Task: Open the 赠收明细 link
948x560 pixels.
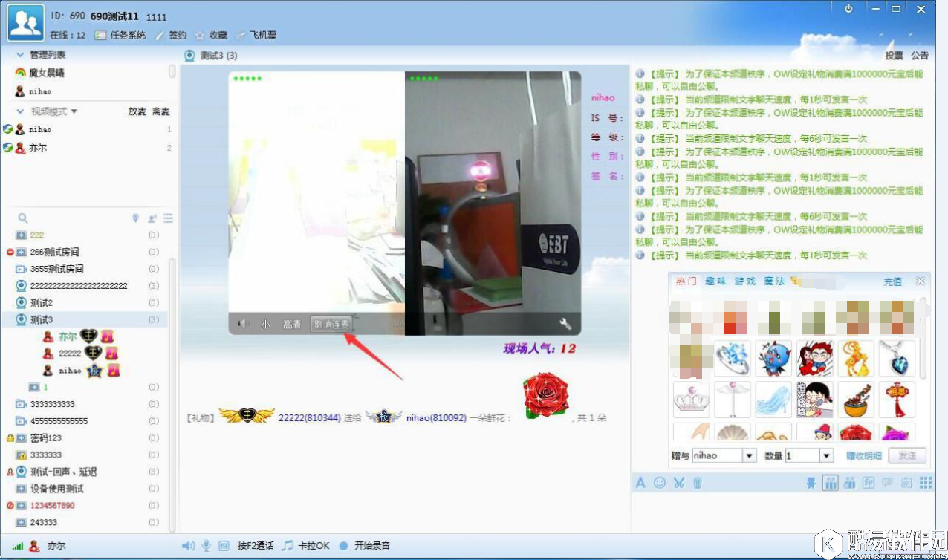Action: pyautogui.click(x=864, y=456)
